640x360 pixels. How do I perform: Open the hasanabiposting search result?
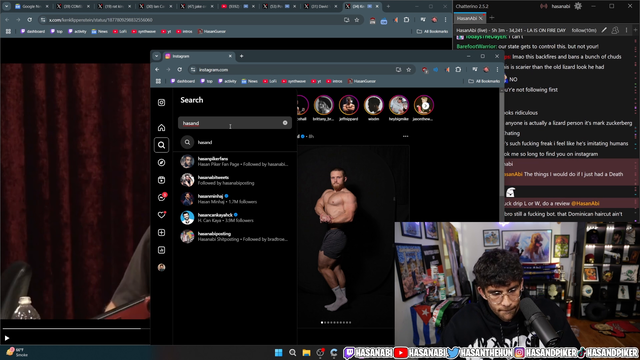point(236,236)
